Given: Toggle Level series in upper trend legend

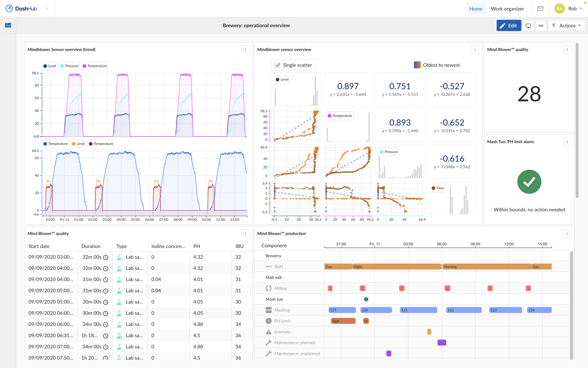Looking at the screenshot, I should tap(50, 66).
